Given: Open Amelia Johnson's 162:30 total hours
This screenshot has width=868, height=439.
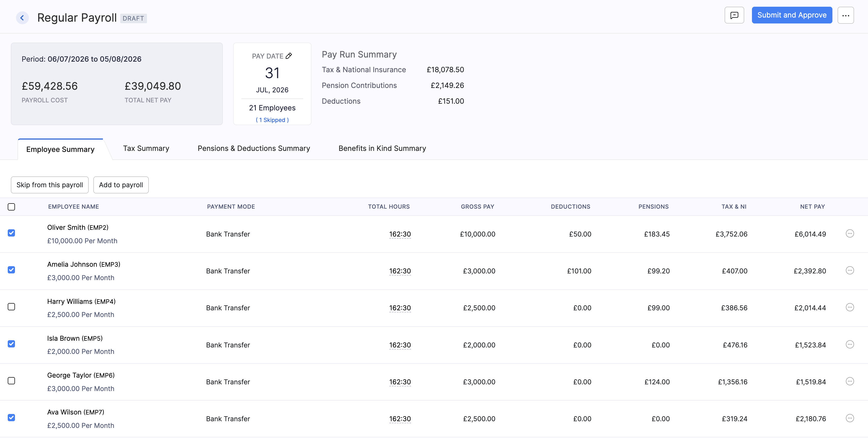Looking at the screenshot, I should click(400, 271).
